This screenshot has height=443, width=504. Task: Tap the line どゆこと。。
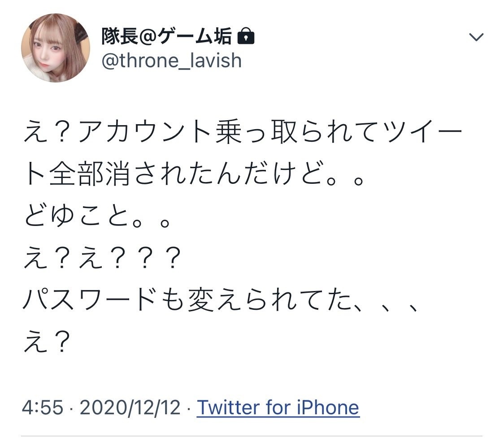click(x=97, y=216)
